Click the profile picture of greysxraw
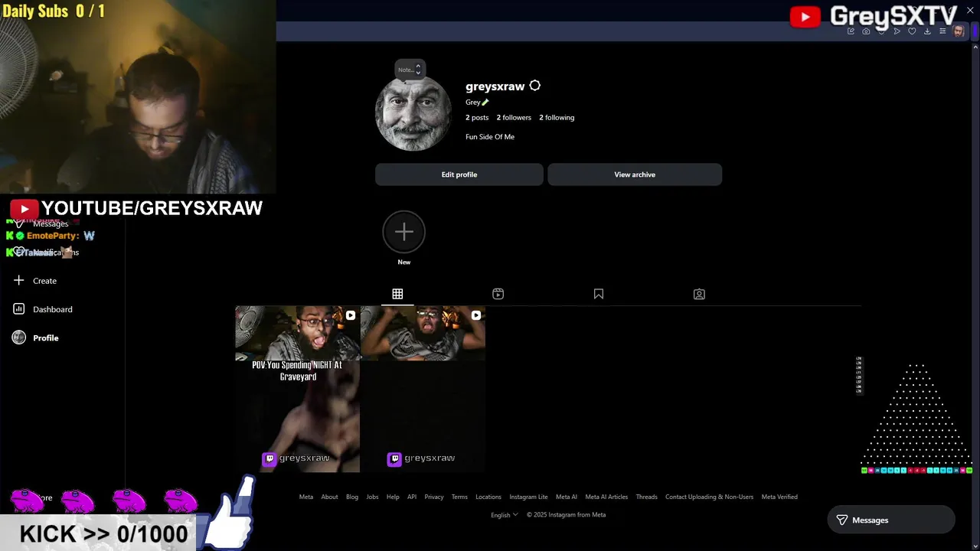The height and width of the screenshot is (551, 980). 413,113
